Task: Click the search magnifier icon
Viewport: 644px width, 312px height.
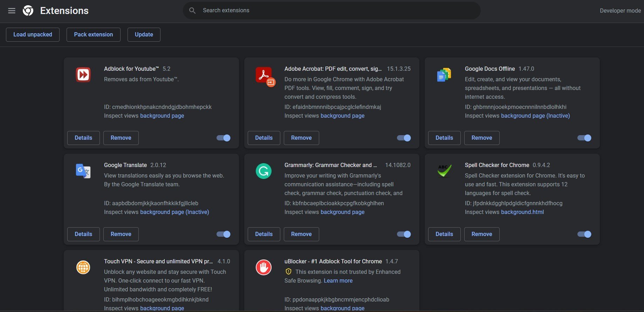Action: pos(192,11)
